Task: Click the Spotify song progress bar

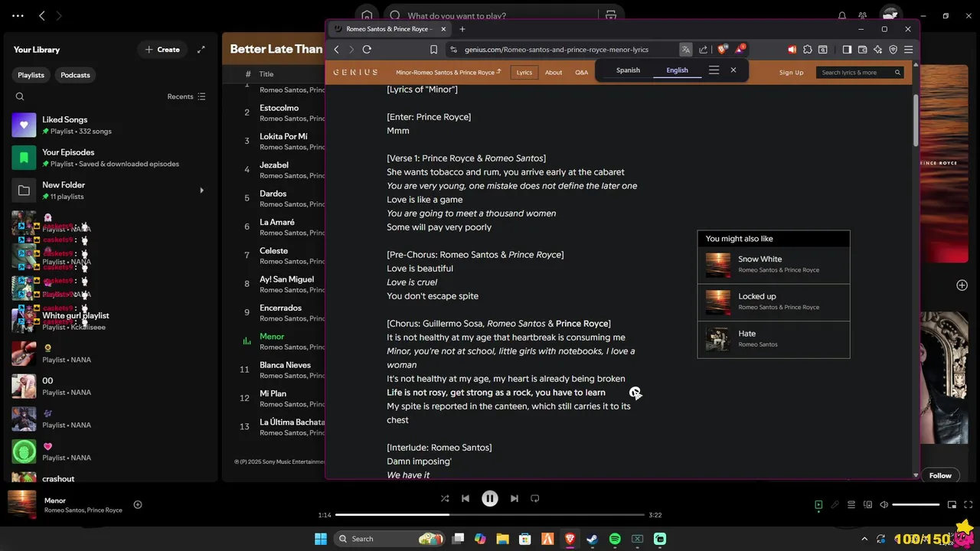Action: tap(490, 515)
